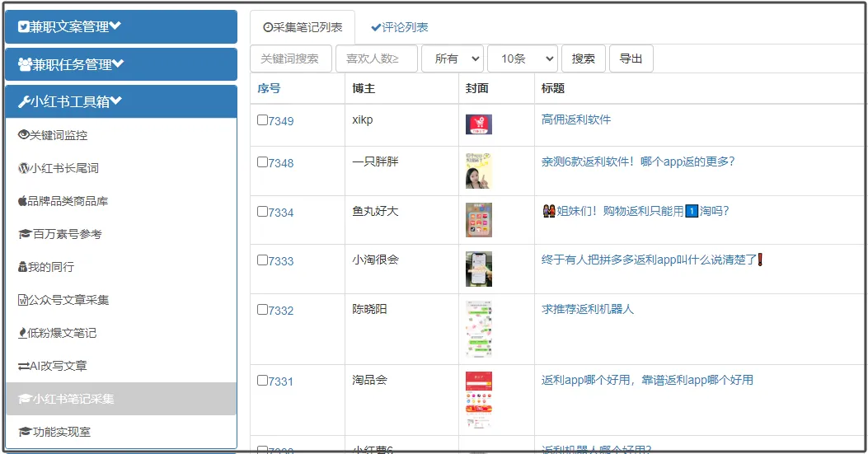The width and height of the screenshot is (868, 454).
Task: Open note titled 高佣返利软件
Action: pos(576,119)
